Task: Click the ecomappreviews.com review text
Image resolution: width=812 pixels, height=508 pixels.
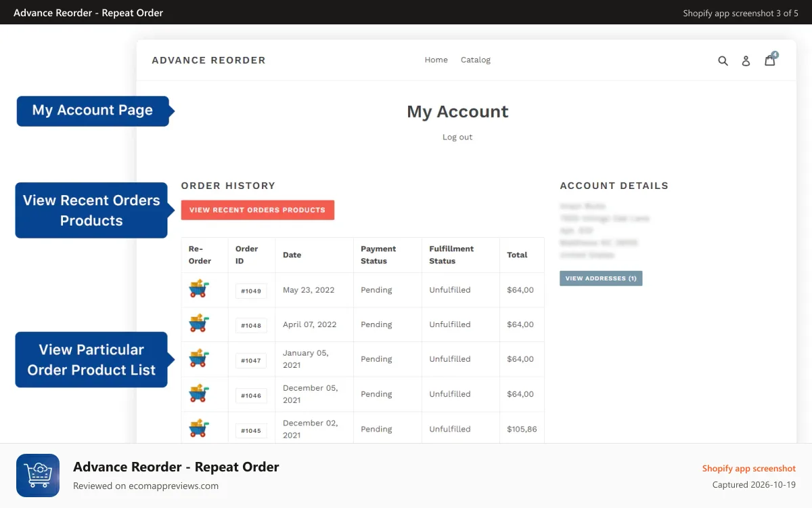Action: pyautogui.click(x=145, y=486)
